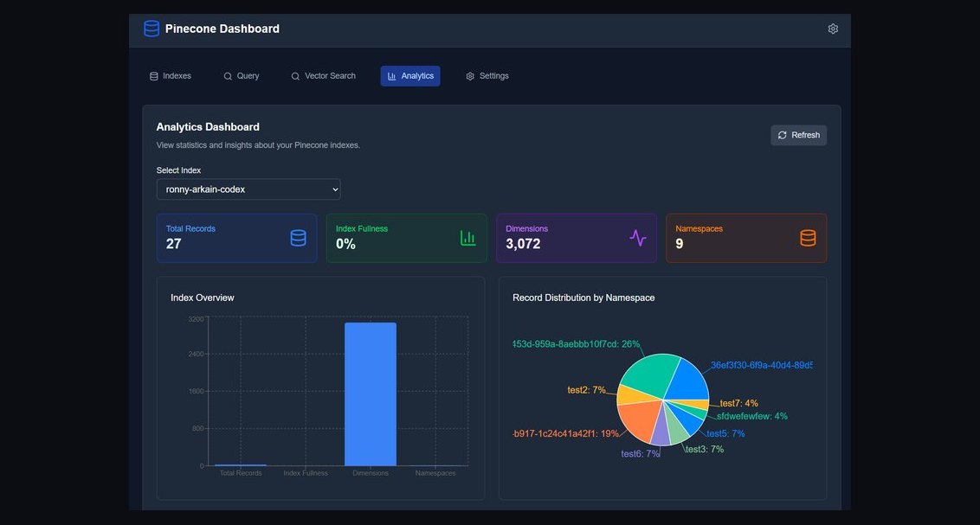Viewport: 980px width, 525px height.
Task: Click the Settings tab gear icon
Action: coord(470,76)
